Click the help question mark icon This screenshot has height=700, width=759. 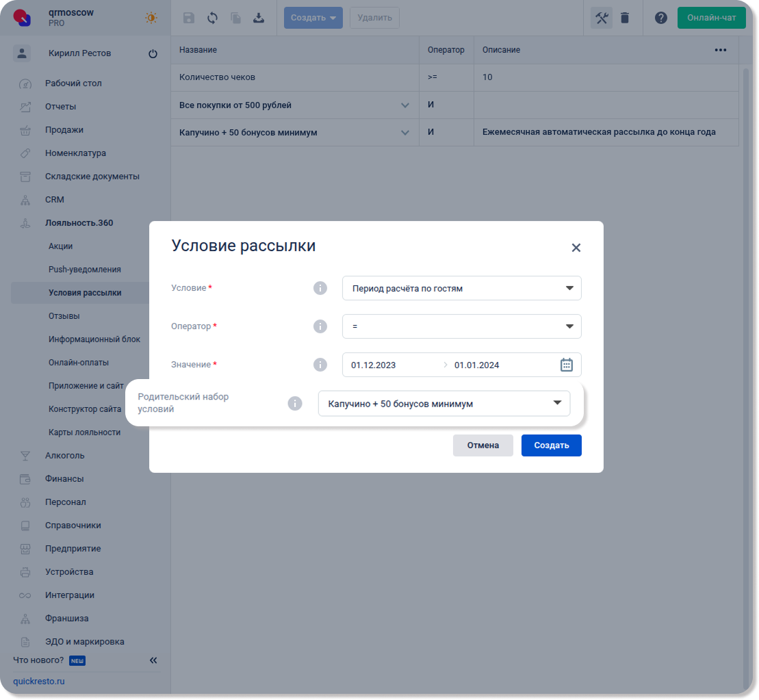pyautogui.click(x=660, y=18)
